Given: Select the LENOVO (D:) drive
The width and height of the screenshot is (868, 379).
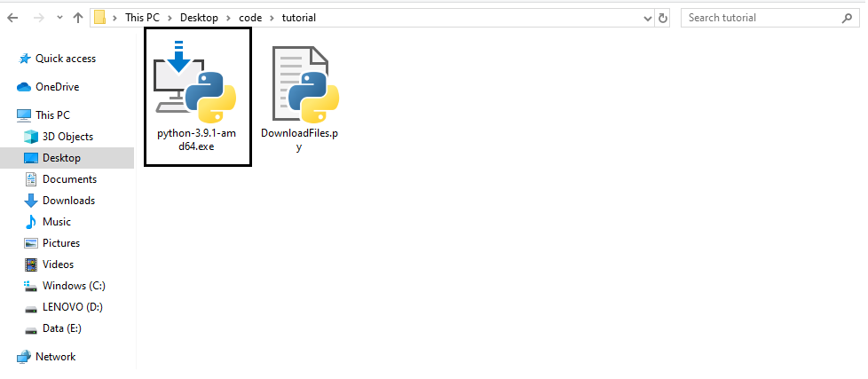Looking at the screenshot, I should tap(74, 307).
